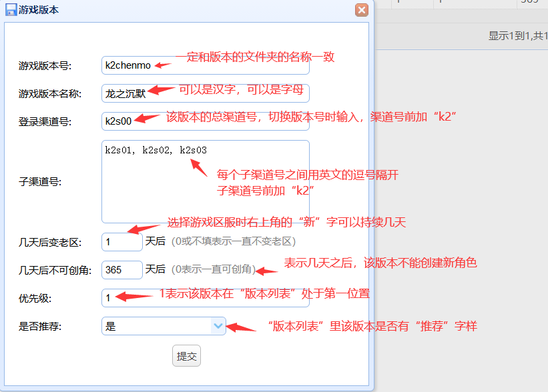Image resolution: width=548 pixels, height=392 pixels.
Task: Close the 游戏版本 dialog
Action: tap(362, 10)
